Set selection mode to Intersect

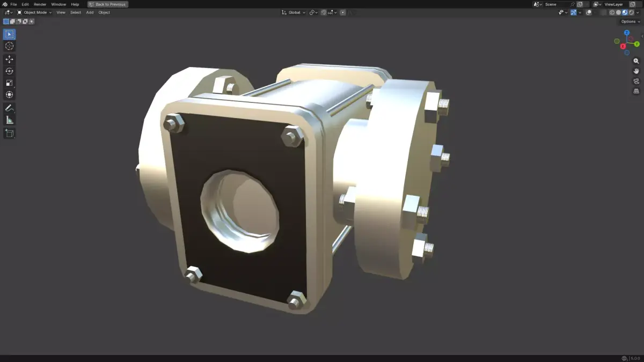tap(32, 21)
